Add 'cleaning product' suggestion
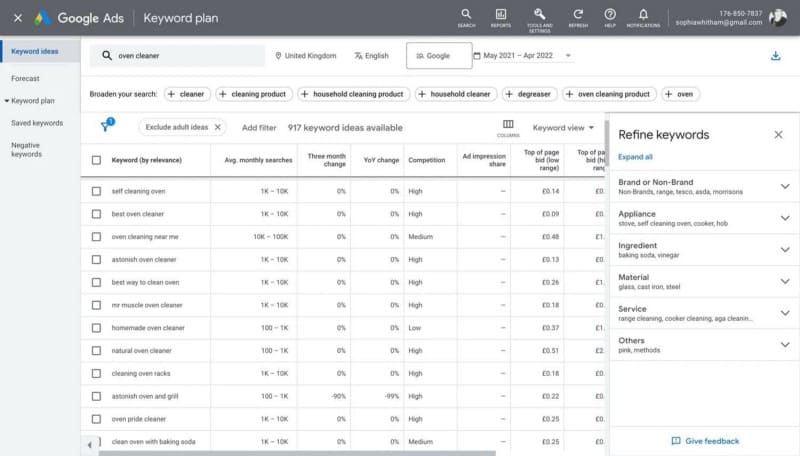 pos(254,94)
